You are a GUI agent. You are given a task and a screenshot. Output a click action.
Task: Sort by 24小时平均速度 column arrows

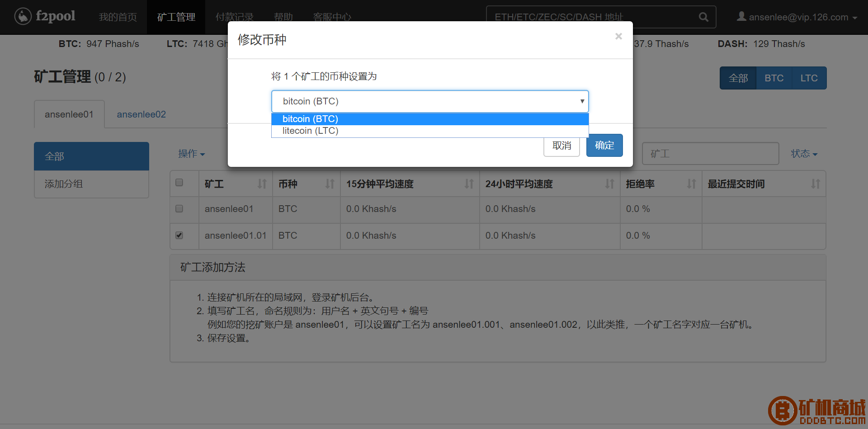tap(610, 184)
